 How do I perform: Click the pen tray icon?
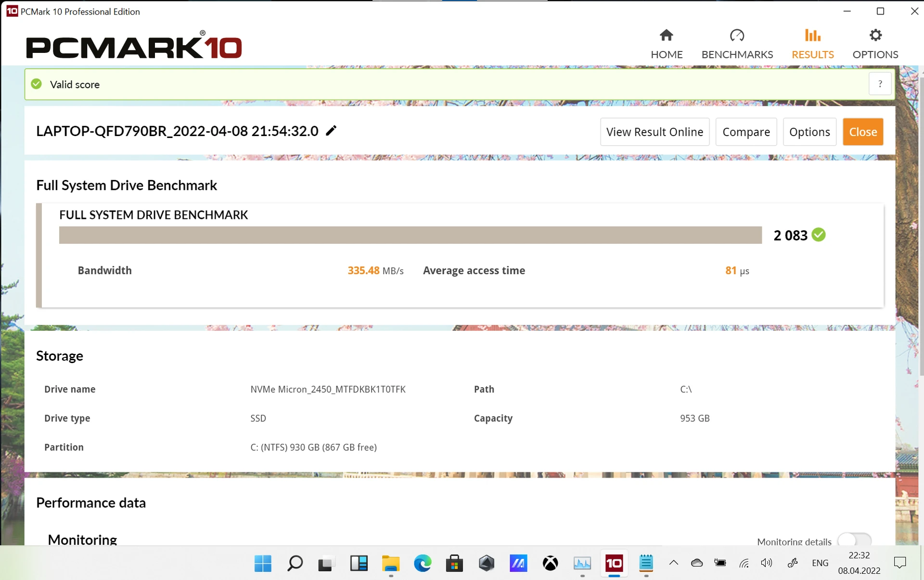pos(793,563)
